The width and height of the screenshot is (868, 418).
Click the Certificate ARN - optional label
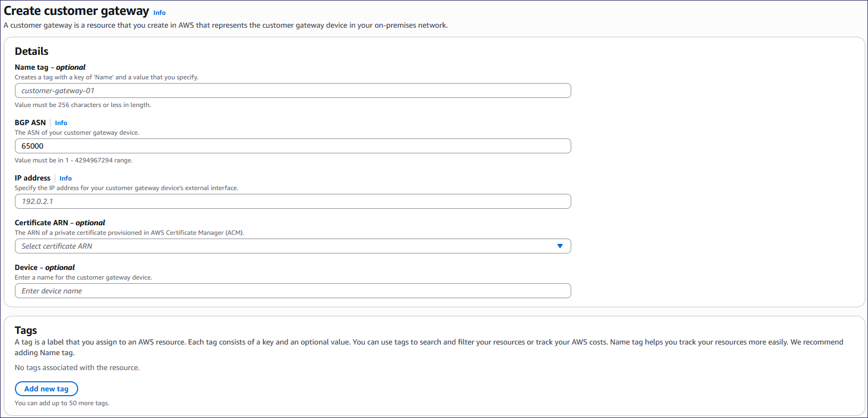[60, 223]
